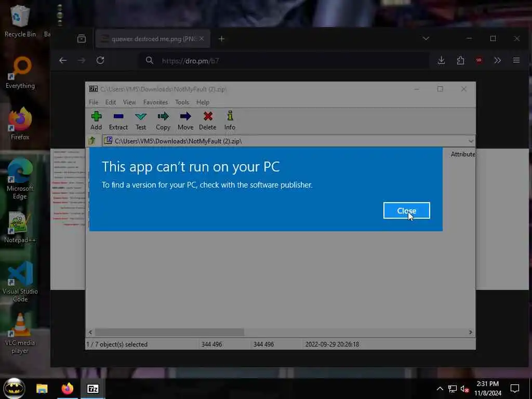Screen dimensions: 532x399
Task: Open the Recycle Bin desktop icon
Action: click(20, 21)
